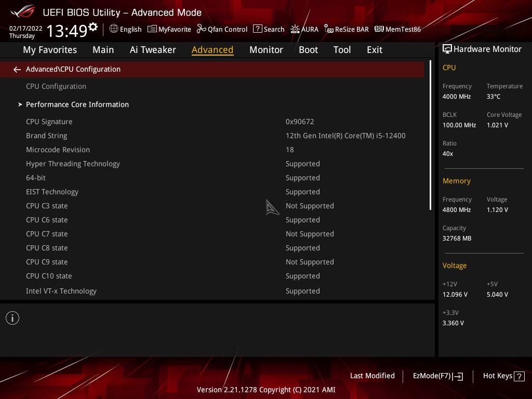This screenshot has height=399, width=532.
Task: Click CPU temperature 33°C value
Action: (x=494, y=97)
